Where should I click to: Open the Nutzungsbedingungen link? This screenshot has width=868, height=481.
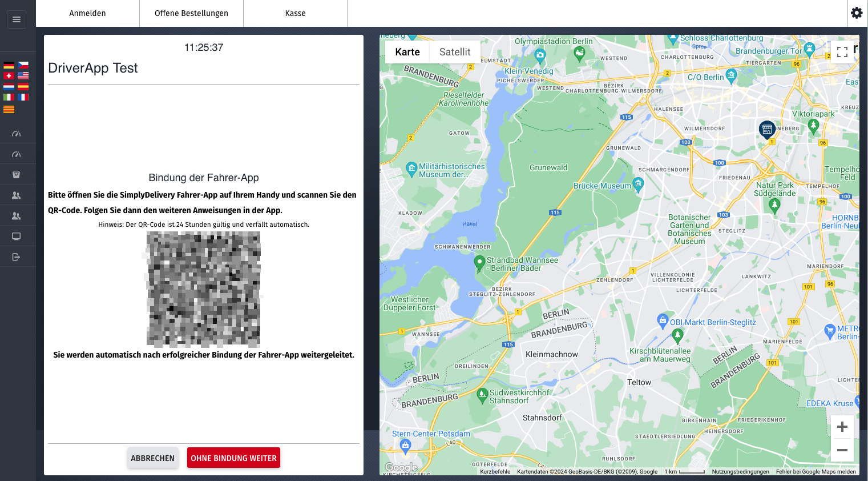point(740,472)
